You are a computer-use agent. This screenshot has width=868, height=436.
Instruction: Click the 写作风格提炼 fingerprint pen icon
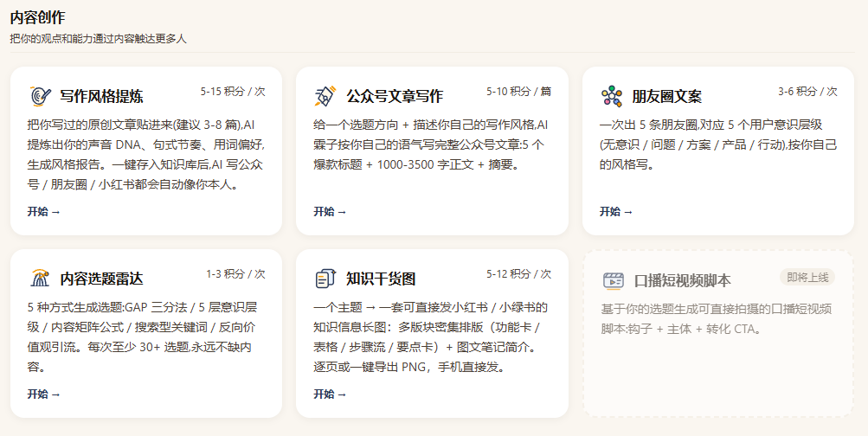coord(40,96)
